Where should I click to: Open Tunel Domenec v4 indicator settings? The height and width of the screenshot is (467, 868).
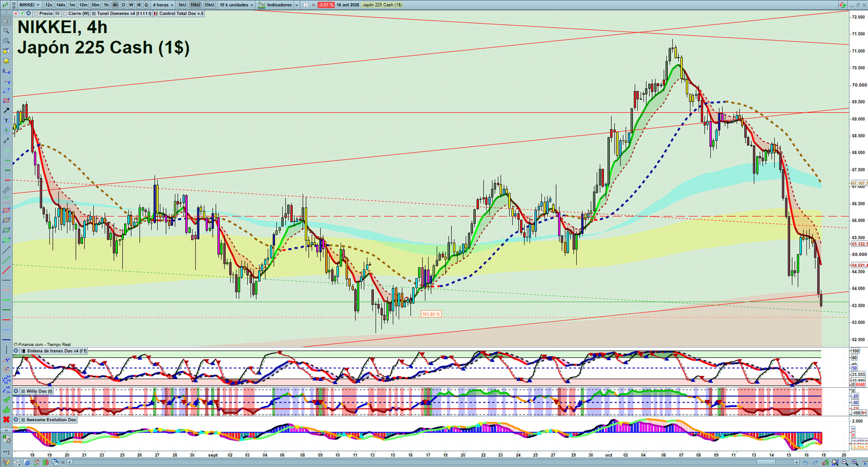click(x=124, y=13)
